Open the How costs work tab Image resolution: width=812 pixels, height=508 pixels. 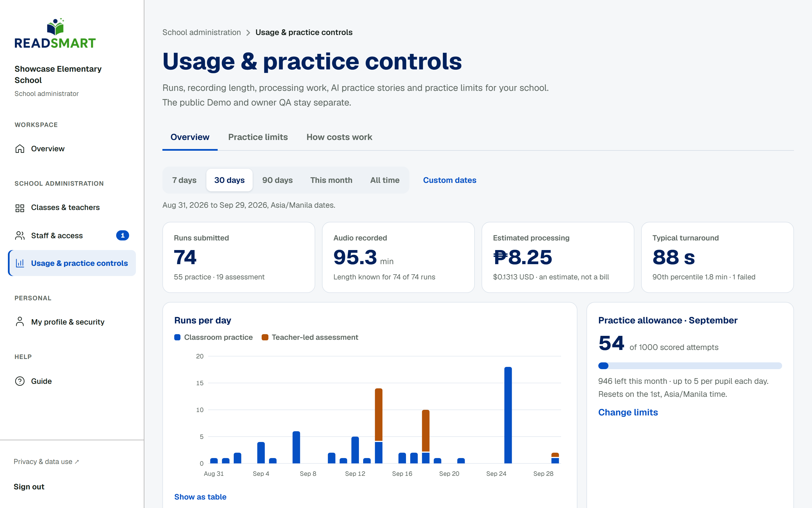pyautogui.click(x=339, y=137)
